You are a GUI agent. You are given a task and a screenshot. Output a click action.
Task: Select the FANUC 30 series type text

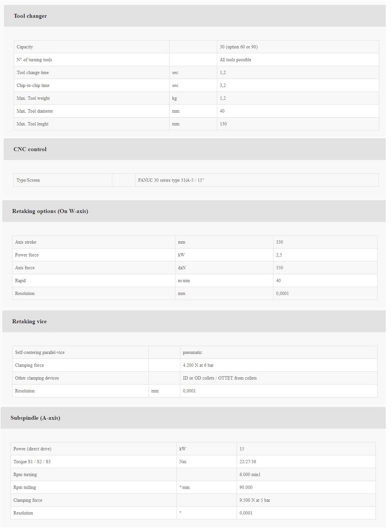pyautogui.click(x=171, y=180)
